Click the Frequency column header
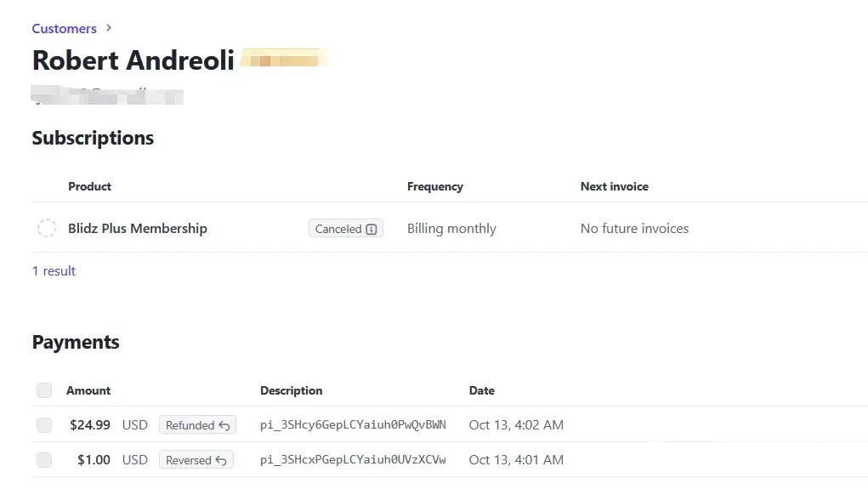This screenshot has width=868, height=489. point(434,186)
